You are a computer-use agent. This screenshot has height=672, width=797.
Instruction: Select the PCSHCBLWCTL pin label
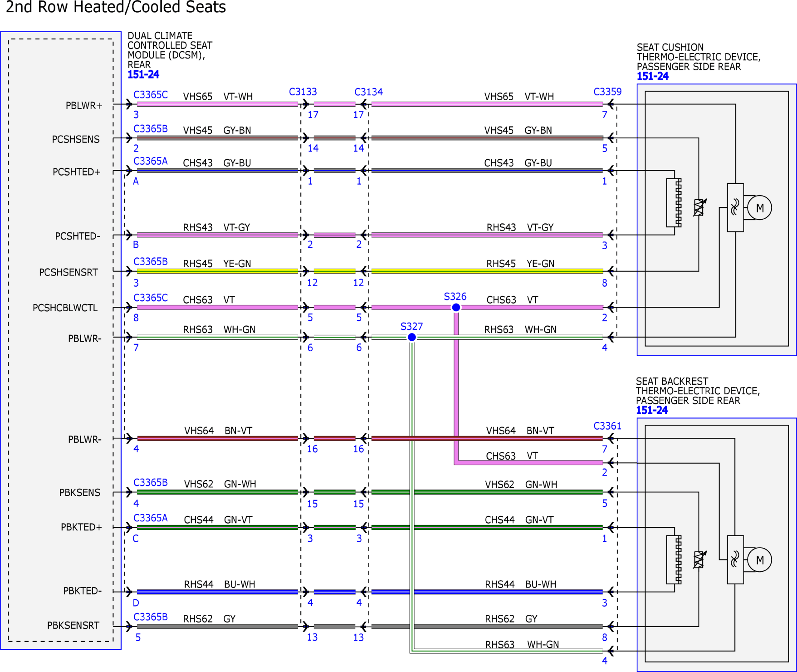coord(65,308)
